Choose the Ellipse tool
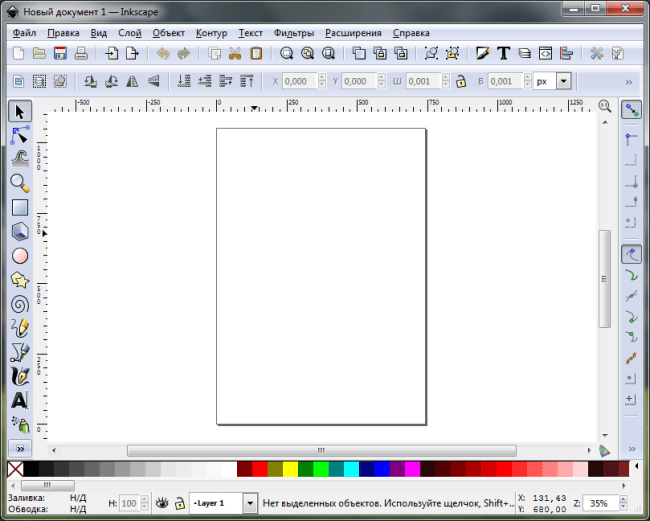The height and width of the screenshot is (521, 650). click(19, 255)
